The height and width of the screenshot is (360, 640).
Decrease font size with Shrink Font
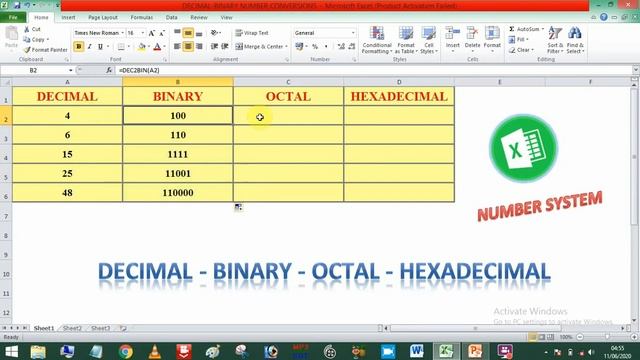[162, 33]
